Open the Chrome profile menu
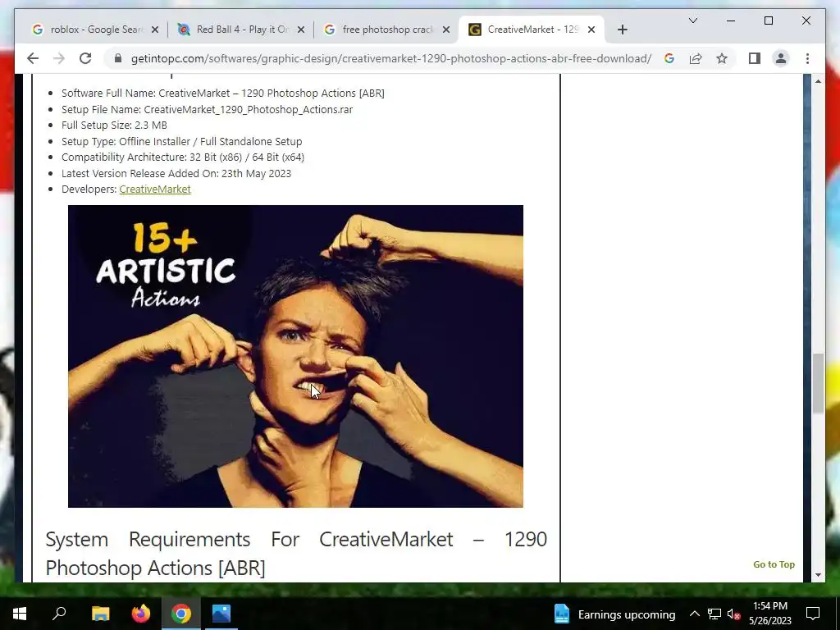Image resolution: width=840 pixels, height=630 pixels. 781,58
